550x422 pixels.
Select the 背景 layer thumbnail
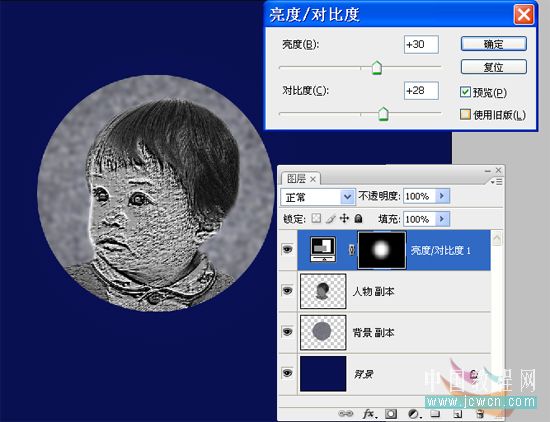coord(323,373)
